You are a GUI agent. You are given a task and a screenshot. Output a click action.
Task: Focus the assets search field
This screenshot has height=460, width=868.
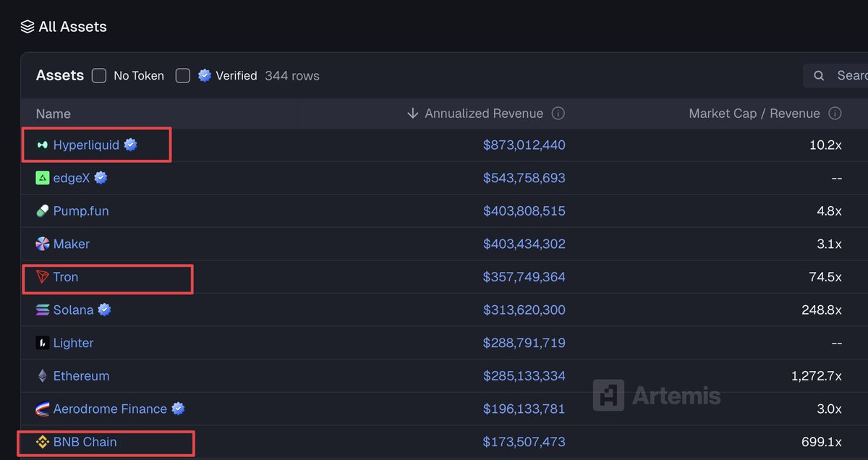point(836,75)
